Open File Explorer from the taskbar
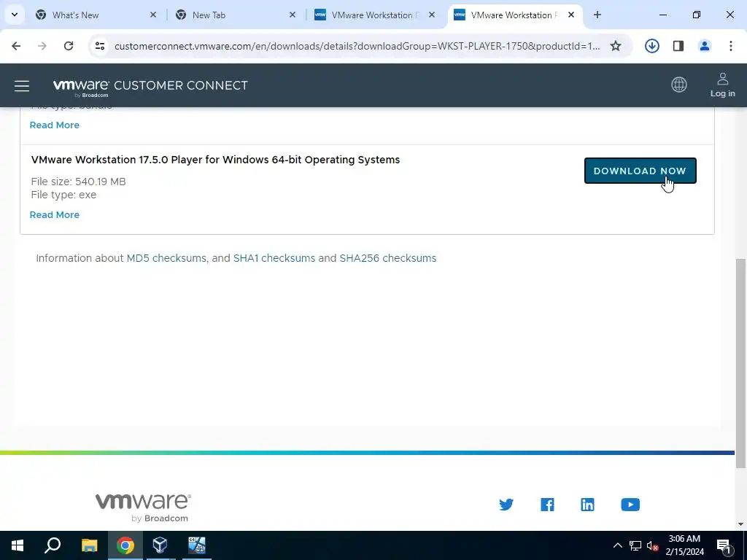Screen dimensions: 747x560 point(89,545)
